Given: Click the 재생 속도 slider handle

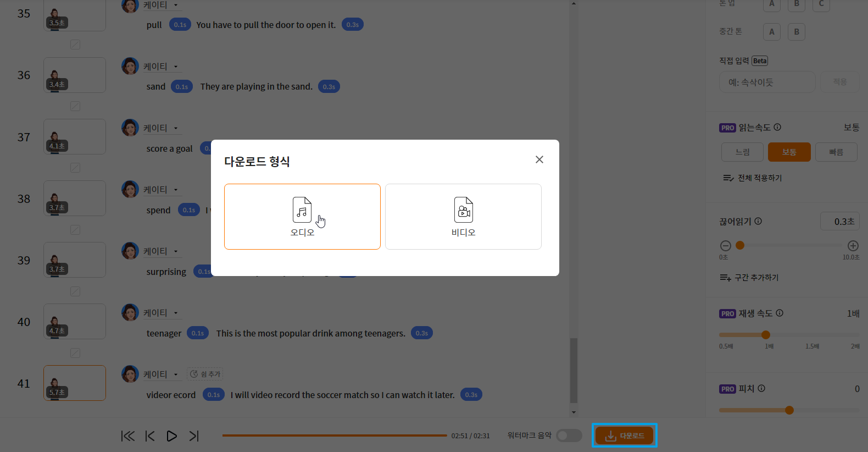Looking at the screenshot, I should click(766, 334).
